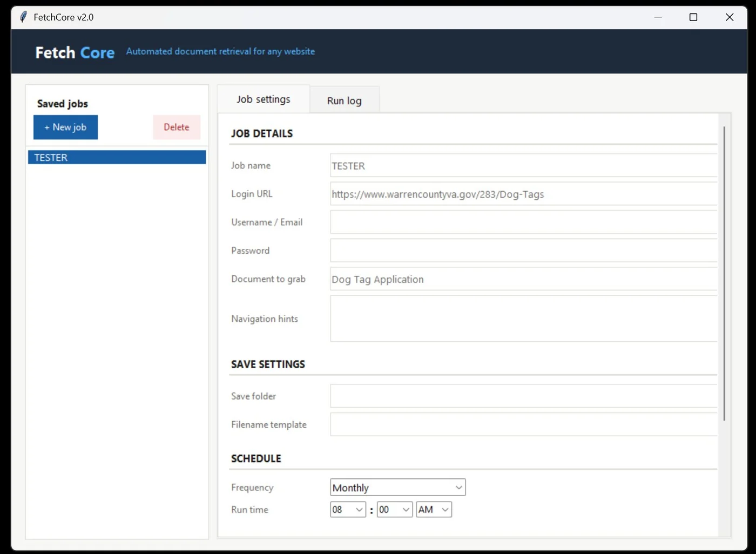Click the 'Navigation hints' label
Viewport: 756px width, 554px height.
[x=265, y=319]
